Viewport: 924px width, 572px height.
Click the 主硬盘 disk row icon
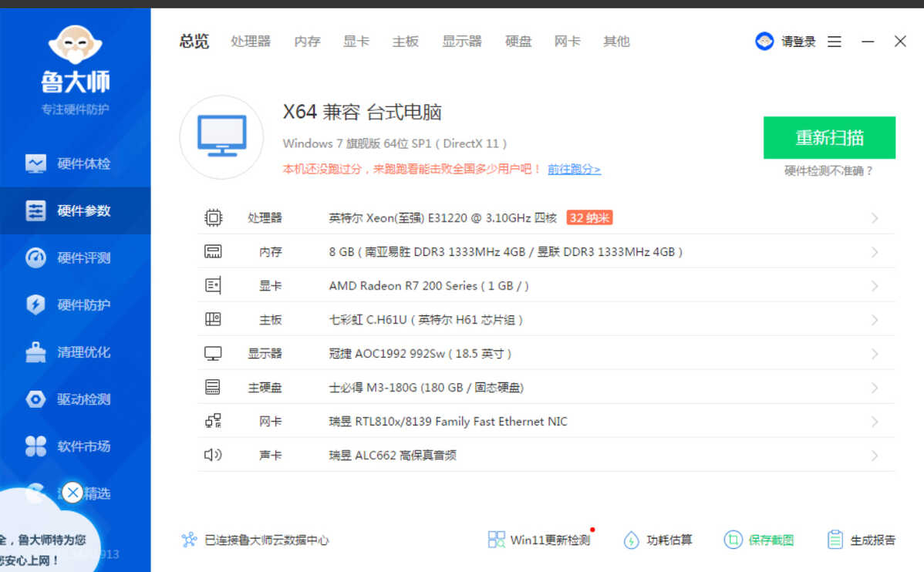[x=214, y=388]
